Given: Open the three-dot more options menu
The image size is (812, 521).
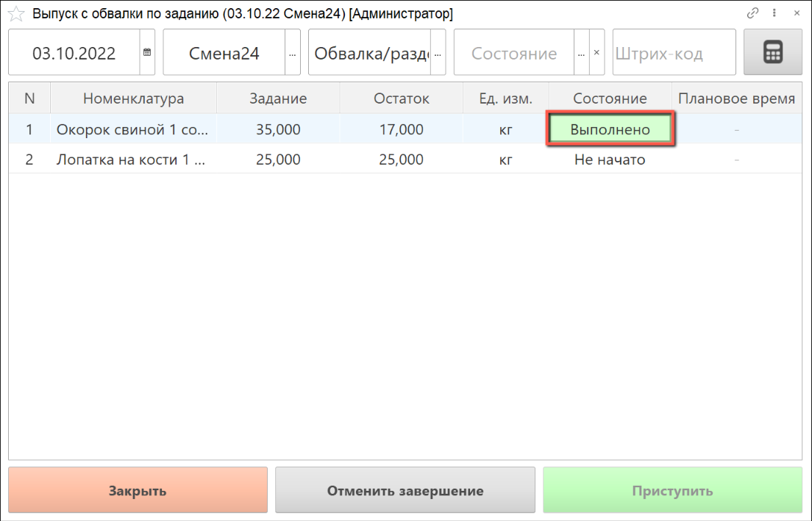Looking at the screenshot, I should [774, 13].
